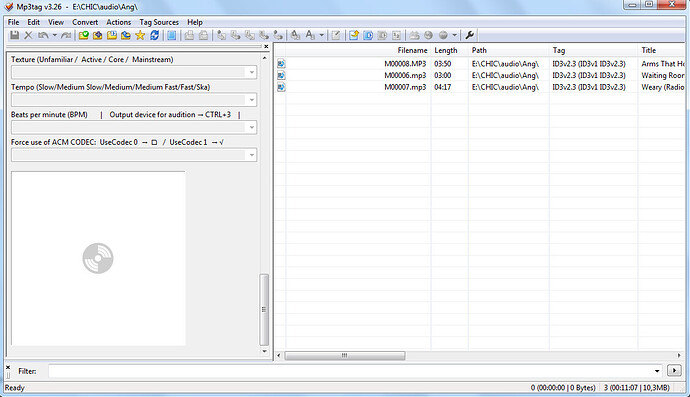Click the length 04:17 cell
690x397 pixels.
click(443, 87)
